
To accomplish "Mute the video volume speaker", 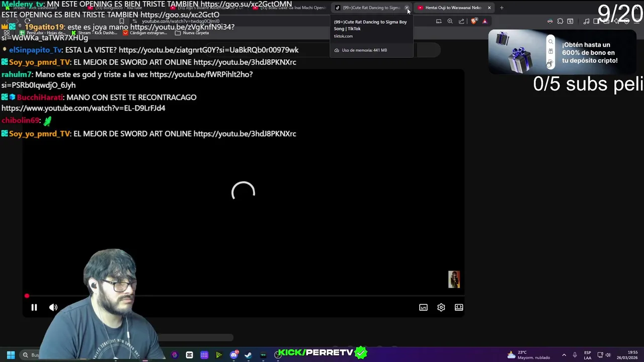I will pyautogui.click(x=53, y=307).
